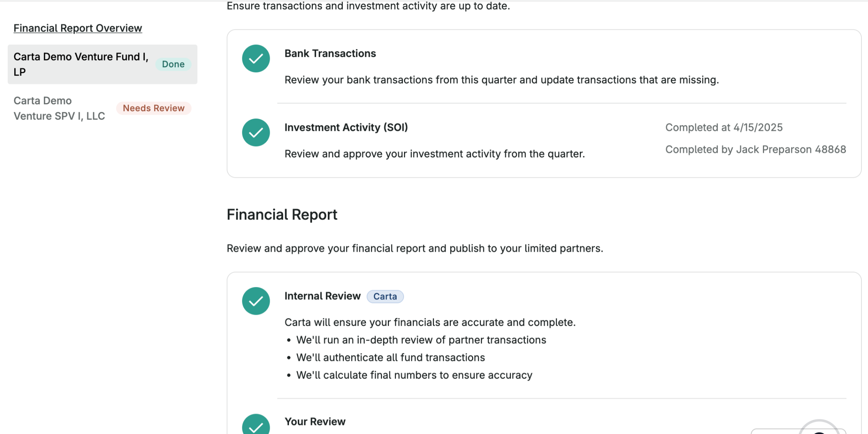Expand the Investment Activity (SOI) task row
This screenshot has width=868, height=434.
[x=346, y=127]
